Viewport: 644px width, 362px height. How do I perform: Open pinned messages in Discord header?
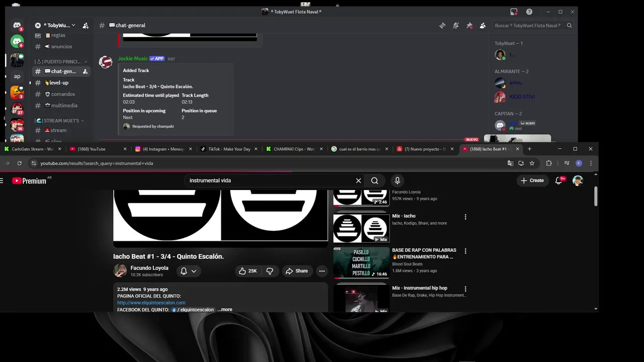(x=469, y=25)
